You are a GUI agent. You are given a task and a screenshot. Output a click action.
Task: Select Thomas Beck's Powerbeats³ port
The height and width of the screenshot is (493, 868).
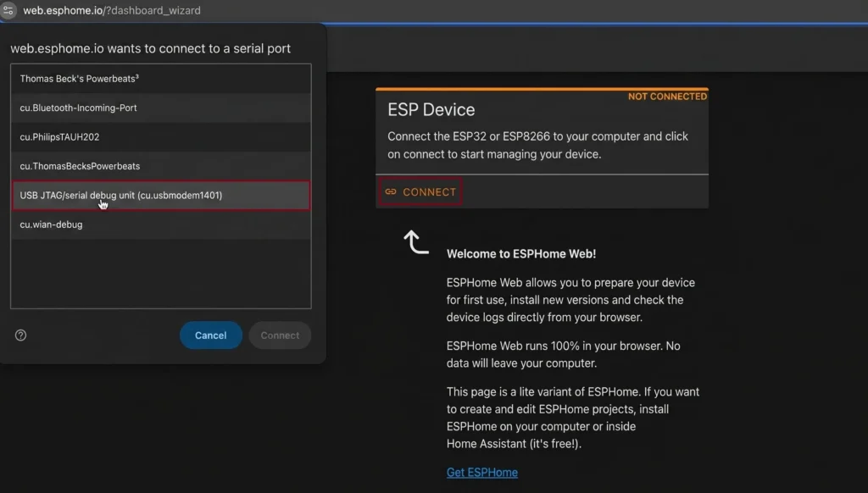[160, 79]
